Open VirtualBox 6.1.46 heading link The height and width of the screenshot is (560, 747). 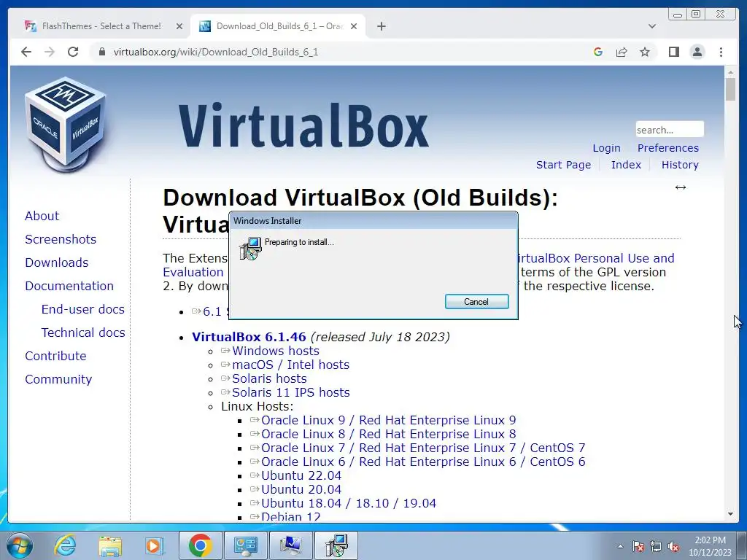(x=249, y=337)
